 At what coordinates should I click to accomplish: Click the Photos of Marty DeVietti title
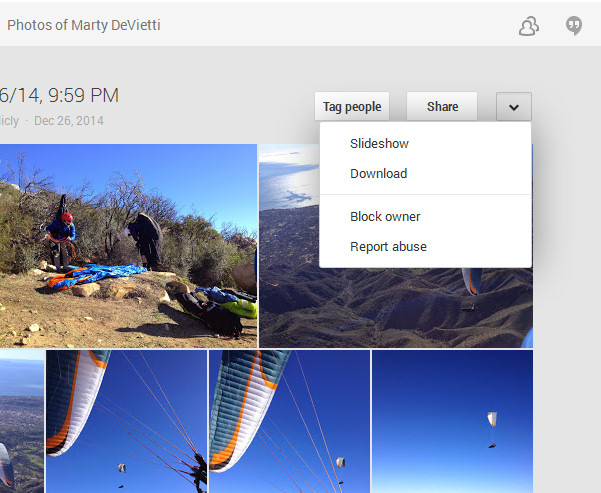click(x=84, y=25)
